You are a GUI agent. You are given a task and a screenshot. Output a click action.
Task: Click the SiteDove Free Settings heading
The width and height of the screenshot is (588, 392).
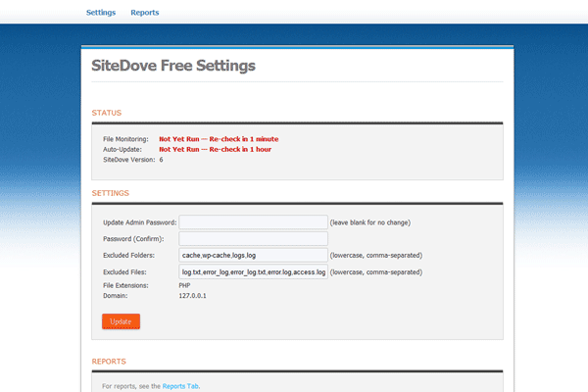click(x=173, y=67)
